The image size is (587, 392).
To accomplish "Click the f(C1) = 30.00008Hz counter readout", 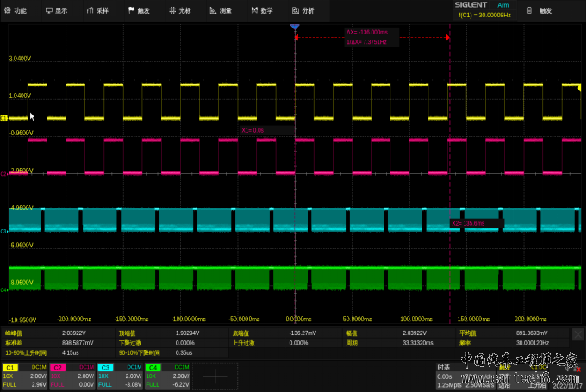I will pos(484,16).
